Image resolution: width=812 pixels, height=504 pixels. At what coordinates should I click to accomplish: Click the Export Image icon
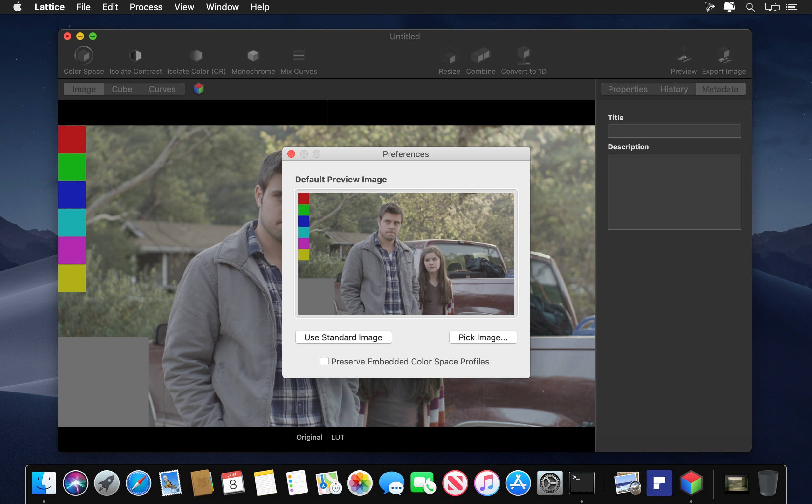[724, 55]
